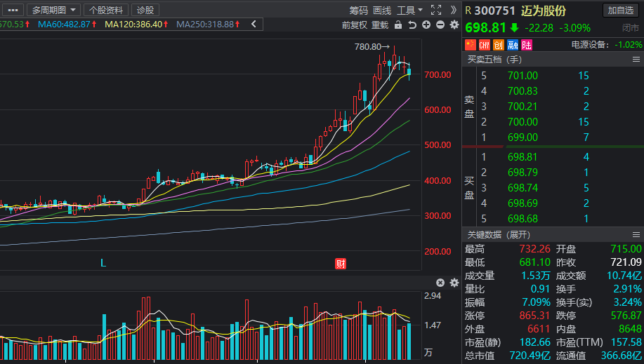The width and height of the screenshot is (644, 364).
Task: Expand the 工具 tools dropdown
Action: (x=409, y=10)
